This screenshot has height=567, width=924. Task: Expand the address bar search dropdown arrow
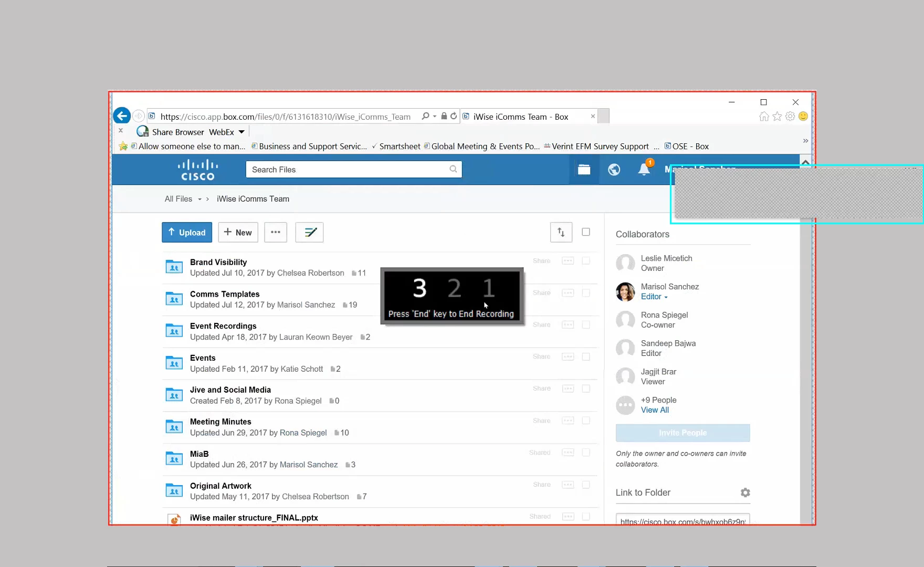(x=435, y=116)
